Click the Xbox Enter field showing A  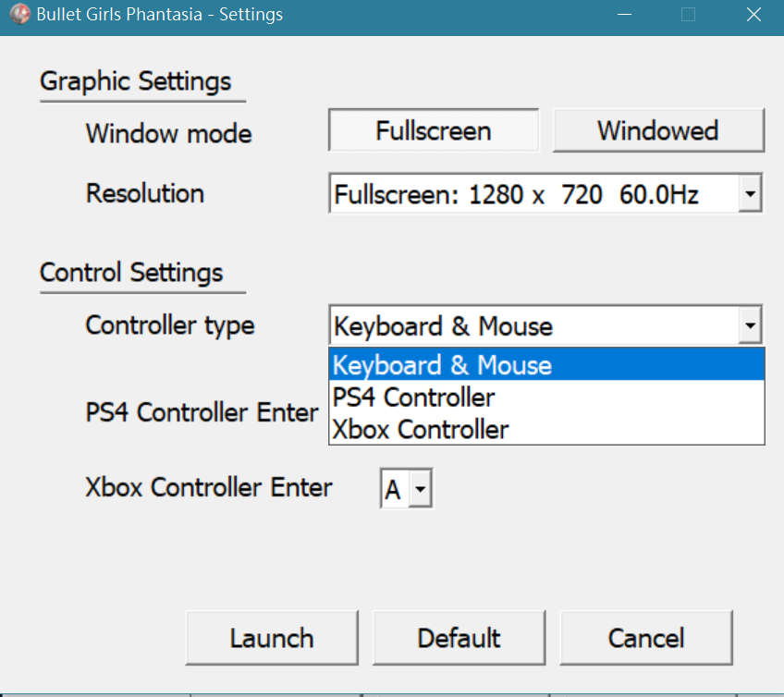[x=394, y=490]
